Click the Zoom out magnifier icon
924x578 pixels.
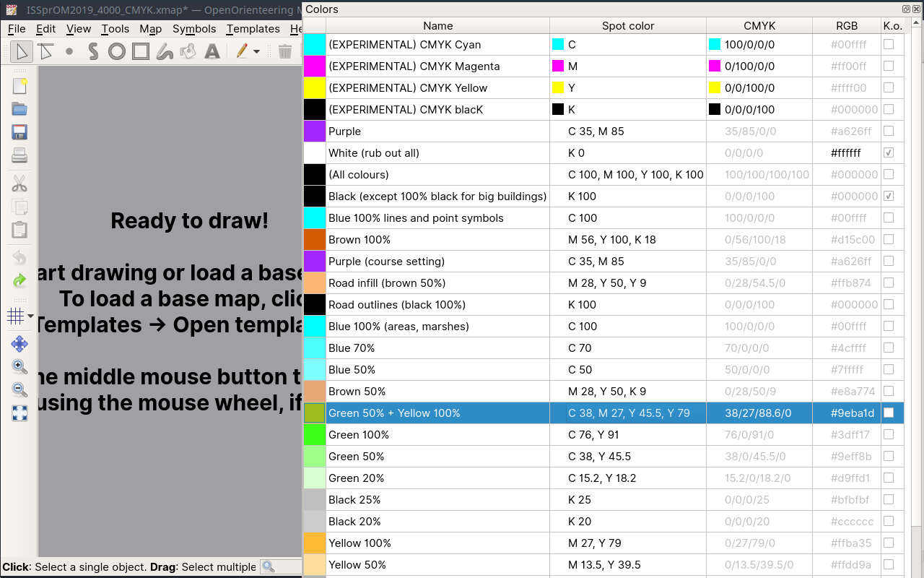pos(19,390)
